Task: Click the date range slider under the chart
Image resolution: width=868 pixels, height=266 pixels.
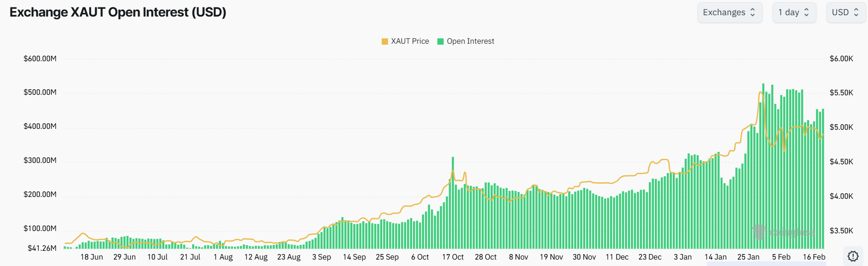Action: coord(764,264)
